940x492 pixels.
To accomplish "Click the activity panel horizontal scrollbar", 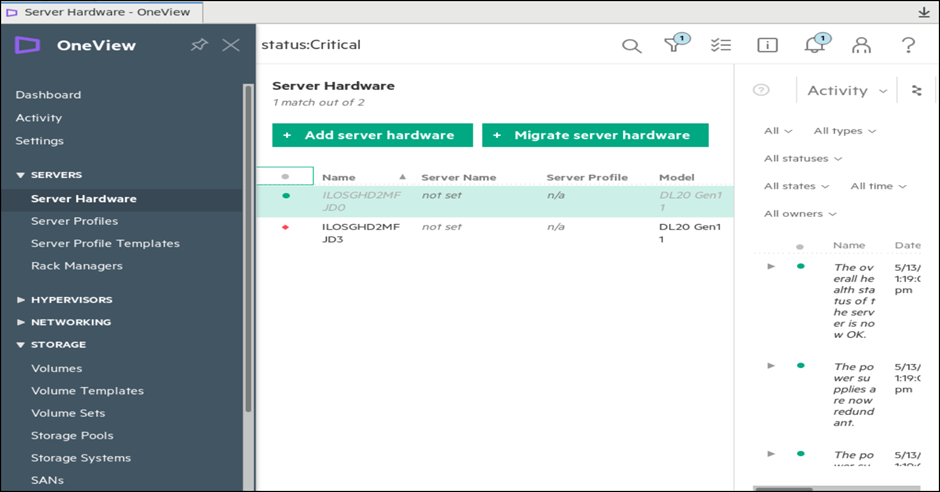I will 783,489.
